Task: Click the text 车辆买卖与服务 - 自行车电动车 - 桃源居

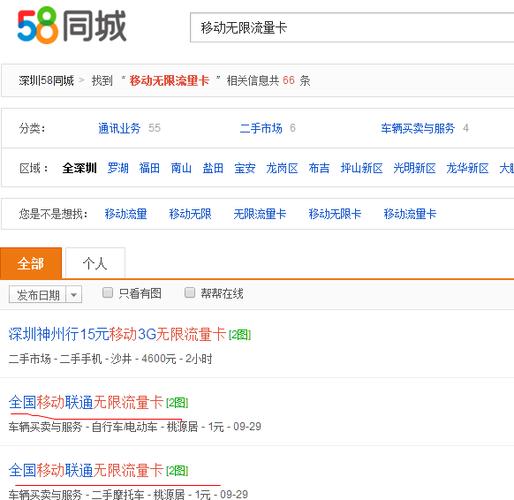Action: click(x=103, y=426)
